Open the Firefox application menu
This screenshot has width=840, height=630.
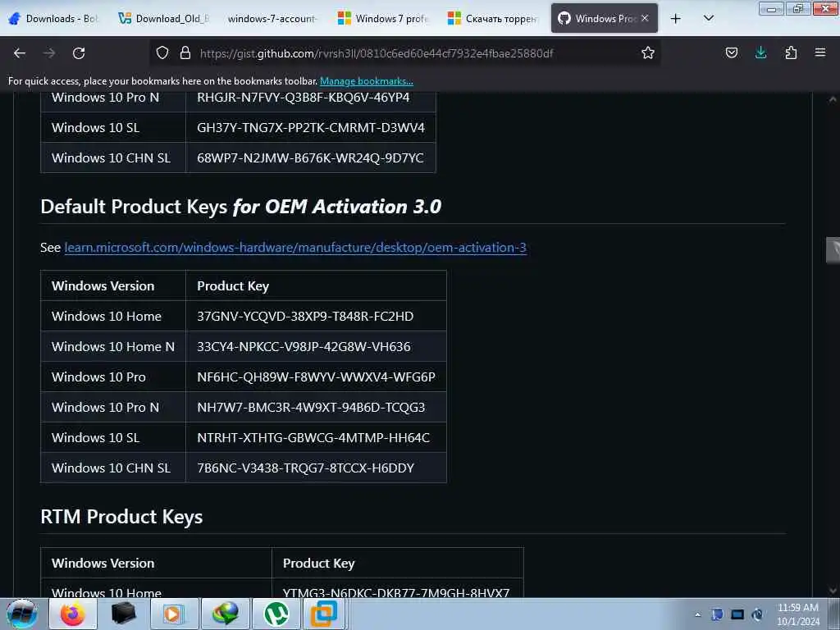point(820,52)
